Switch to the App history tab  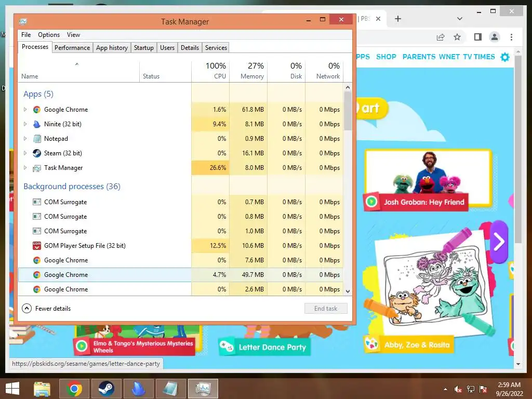coord(112,47)
